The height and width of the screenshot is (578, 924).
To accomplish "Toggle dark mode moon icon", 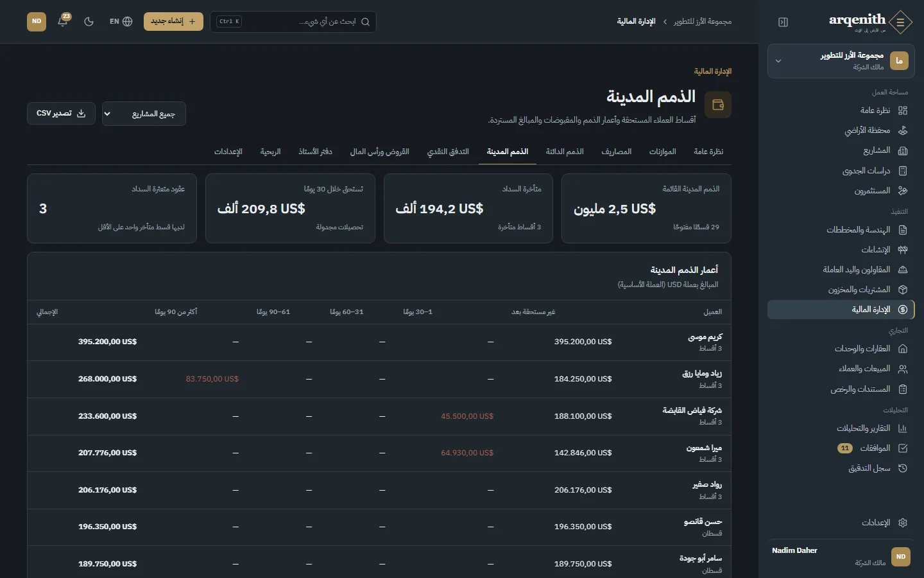I will (x=89, y=21).
